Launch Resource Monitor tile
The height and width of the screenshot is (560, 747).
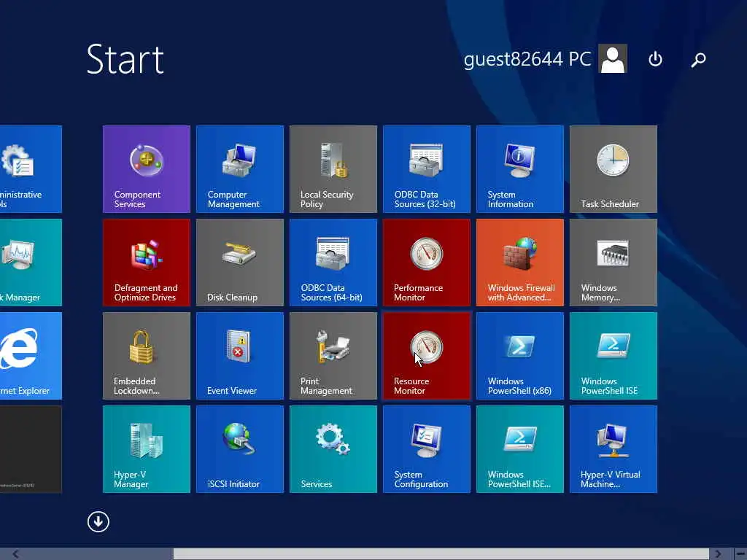(426, 356)
